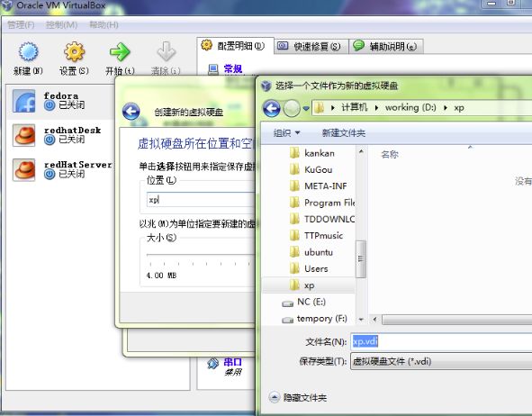The height and width of the screenshot is (416, 532).
Task: Click forward button in file chooser dialog
Action: tap(292, 108)
